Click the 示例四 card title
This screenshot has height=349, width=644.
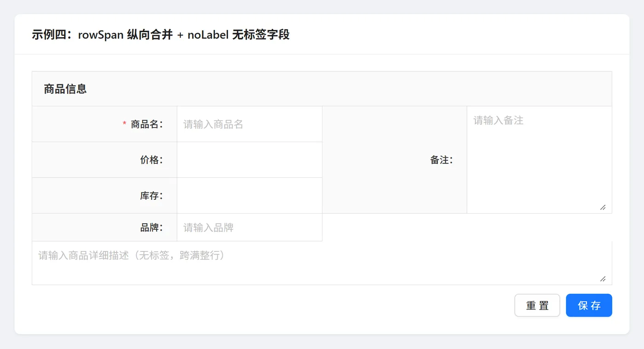[161, 35]
